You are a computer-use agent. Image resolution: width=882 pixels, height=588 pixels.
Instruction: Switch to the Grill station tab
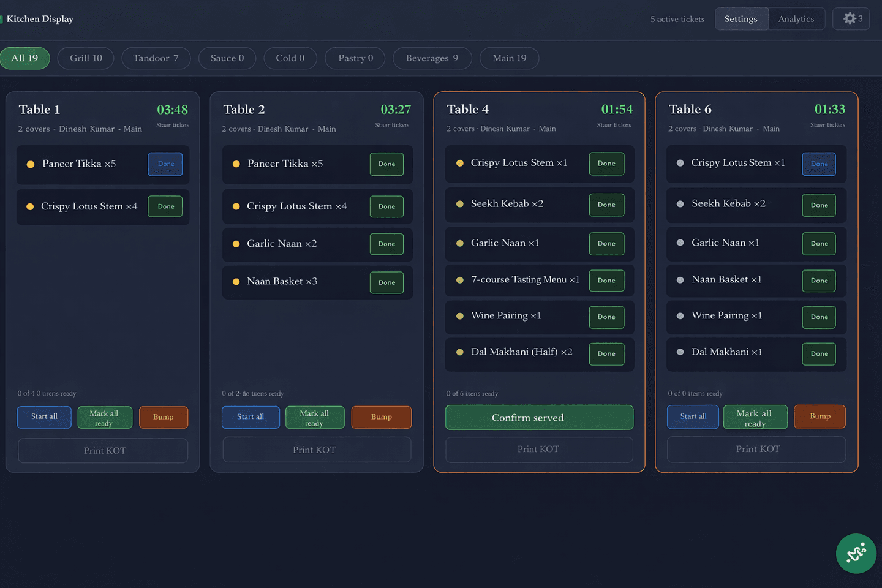[85, 58]
